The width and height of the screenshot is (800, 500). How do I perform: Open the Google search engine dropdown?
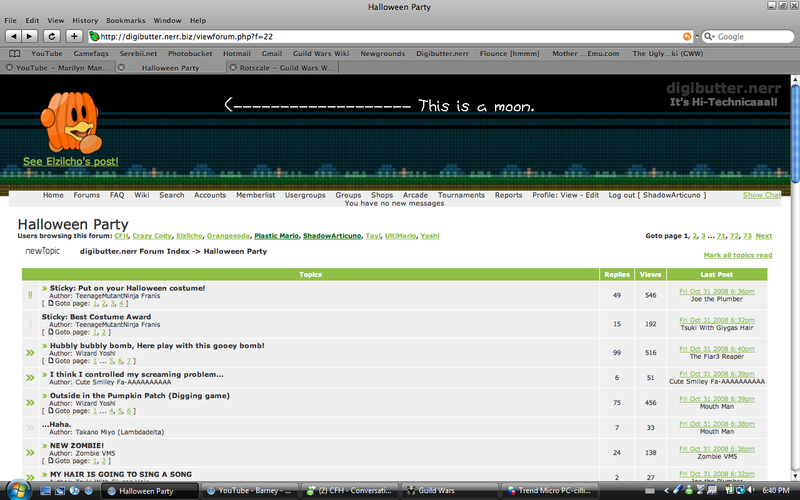[x=709, y=37]
